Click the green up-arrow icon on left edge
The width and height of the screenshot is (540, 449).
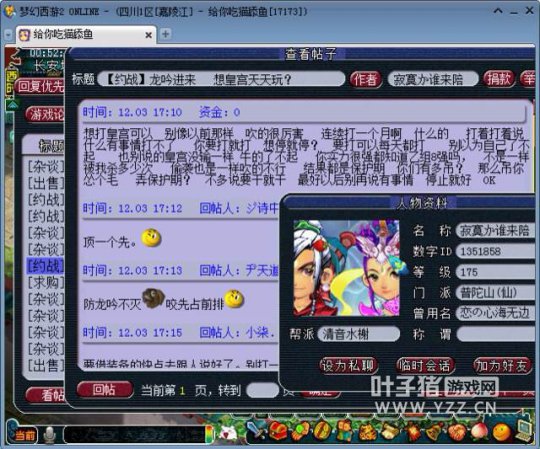[x=12, y=105]
